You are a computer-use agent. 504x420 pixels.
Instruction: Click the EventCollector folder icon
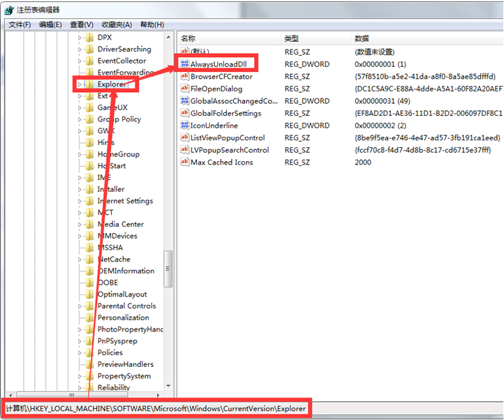(x=89, y=61)
